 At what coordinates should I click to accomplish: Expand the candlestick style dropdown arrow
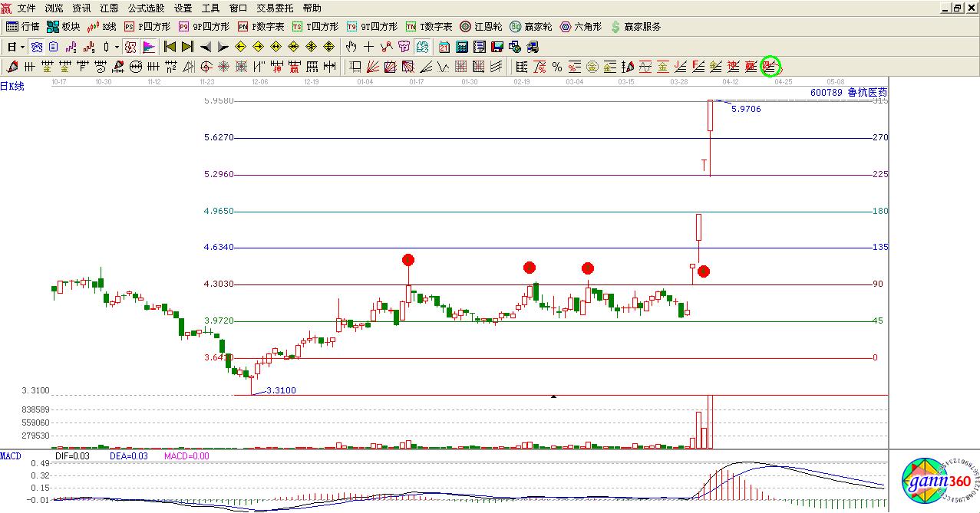[x=117, y=47]
